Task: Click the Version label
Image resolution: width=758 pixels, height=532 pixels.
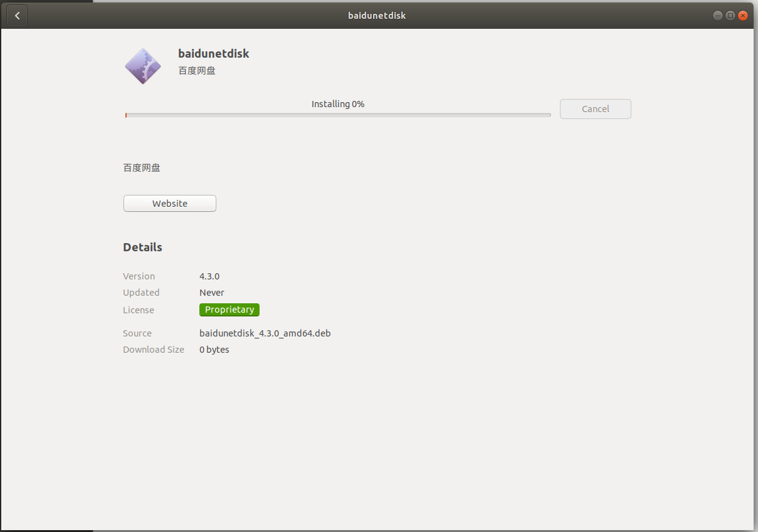Action: pos(139,276)
